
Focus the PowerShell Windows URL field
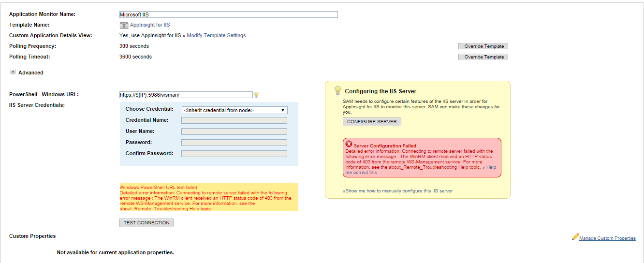[x=186, y=95]
